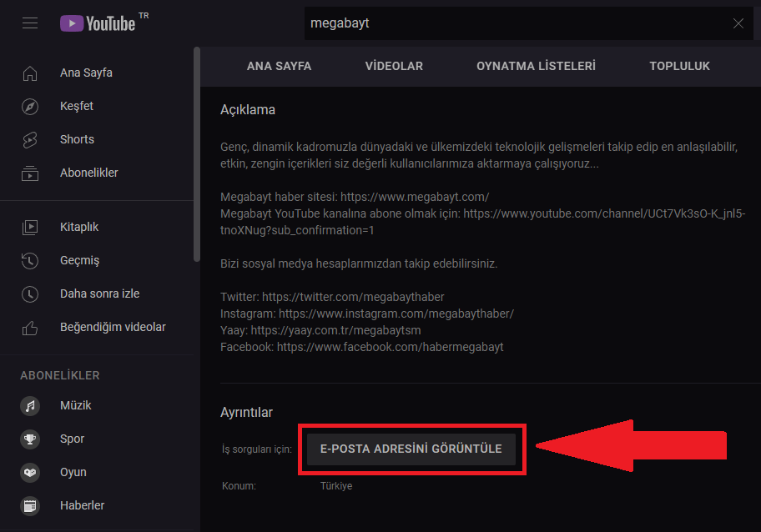The width and height of the screenshot is (761, 532).
Task: Switch to the OYNATMA LİSTELERİ tab
Action: [x=536, y=66]
